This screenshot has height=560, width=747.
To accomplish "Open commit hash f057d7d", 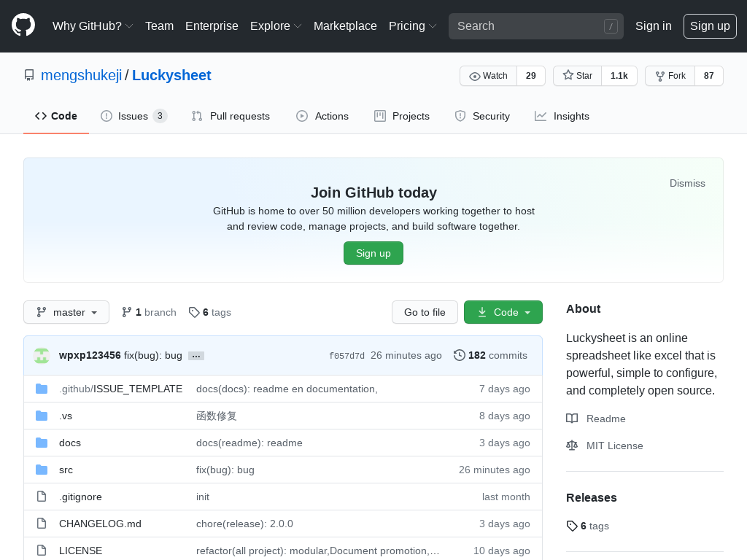I will 347,356.
